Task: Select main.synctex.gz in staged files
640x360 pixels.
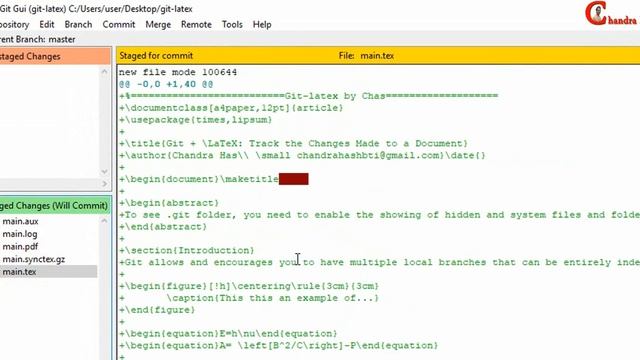Action: (33, 259)
